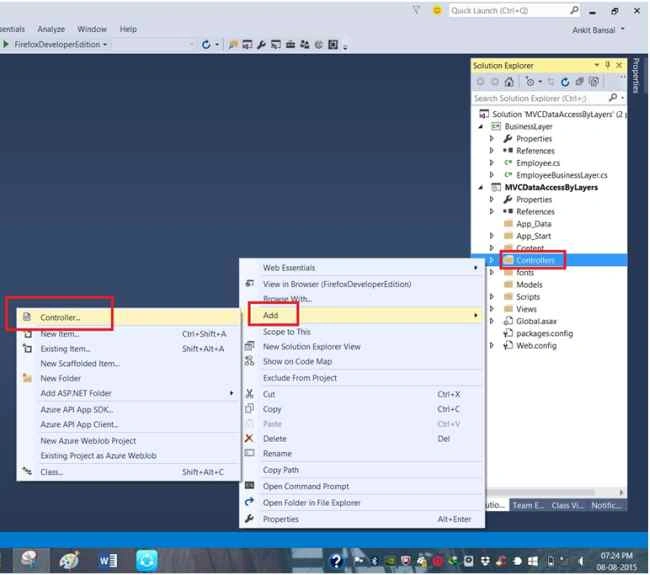The width and height of the screenshot is (650, 575).
Task: Click the volume speaker icon in system tray
Action: point(581,561)
